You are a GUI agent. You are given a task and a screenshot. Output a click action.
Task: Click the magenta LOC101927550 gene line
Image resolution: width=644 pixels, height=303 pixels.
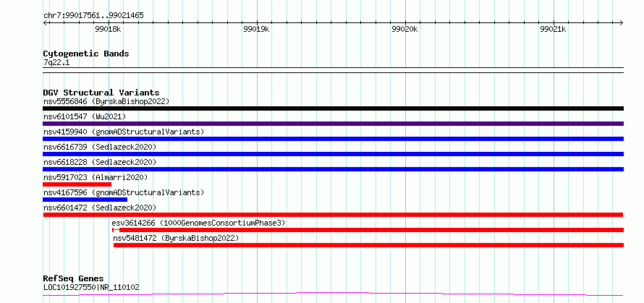click(333, 294)
